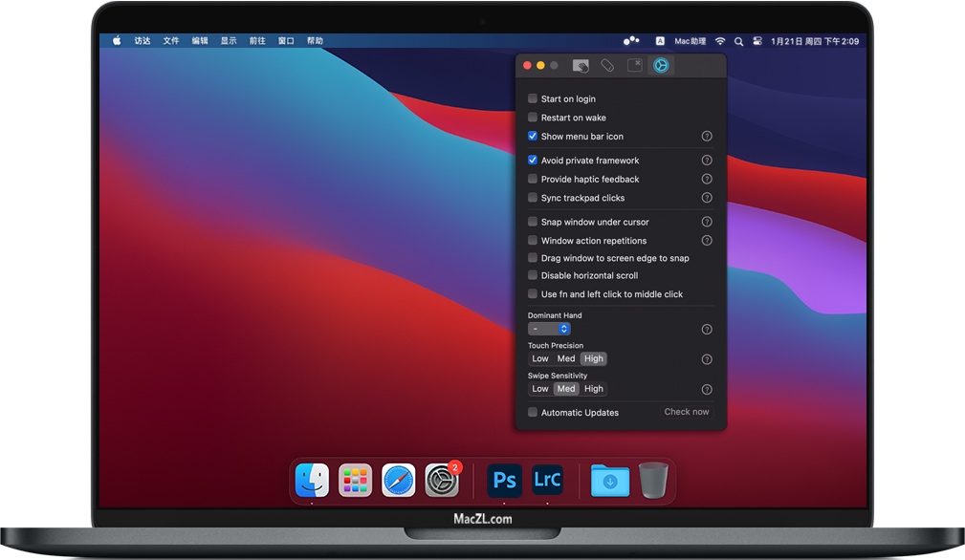Open the Magic Mouse tab icon
This screenshot has height=560, width=965.
pos(607,65)
